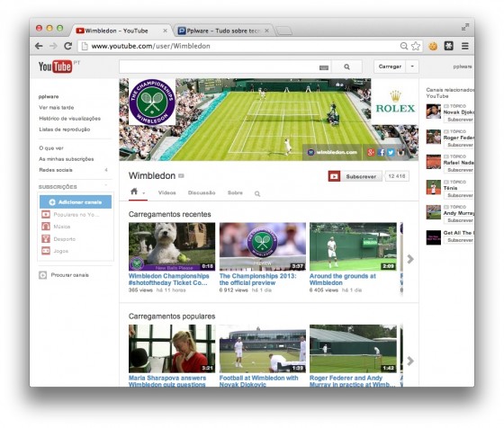Subscribe to Roger Federer related channel

pyautogui.click(x=459, y=145)
